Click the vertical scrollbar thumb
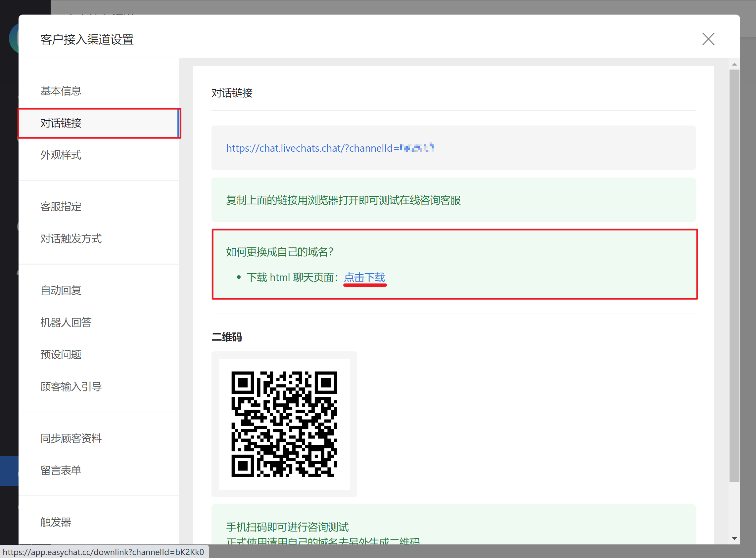Viewport: 756px width, 558px height. pyautogui.click(x=734, y=275)
